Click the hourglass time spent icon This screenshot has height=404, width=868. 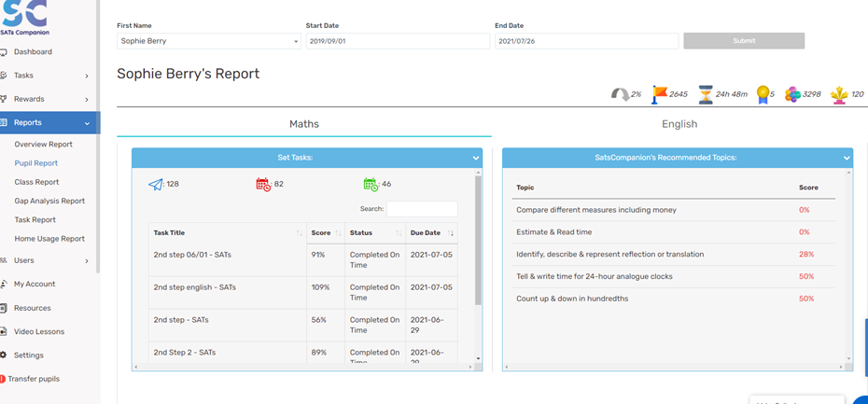[x=706, y=94]
